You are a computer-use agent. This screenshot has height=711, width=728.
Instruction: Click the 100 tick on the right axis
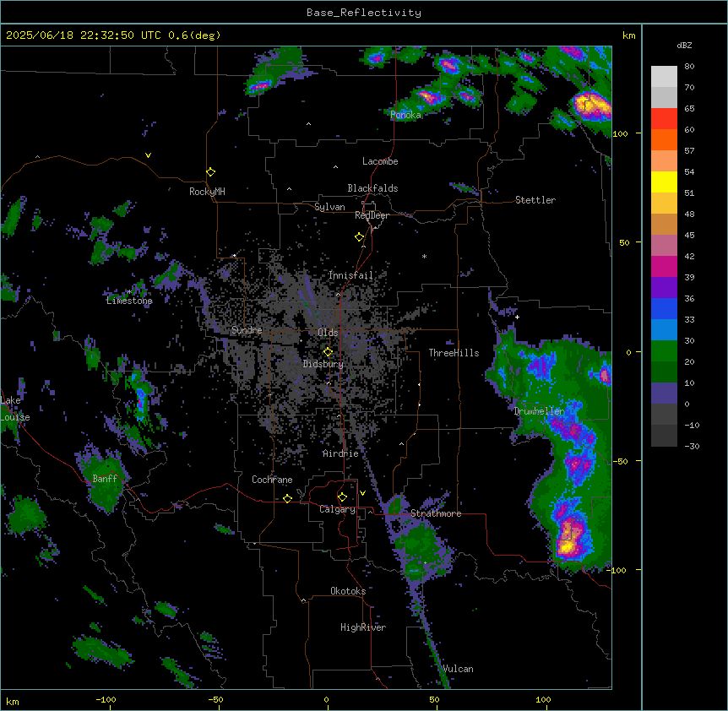(620, 133)
